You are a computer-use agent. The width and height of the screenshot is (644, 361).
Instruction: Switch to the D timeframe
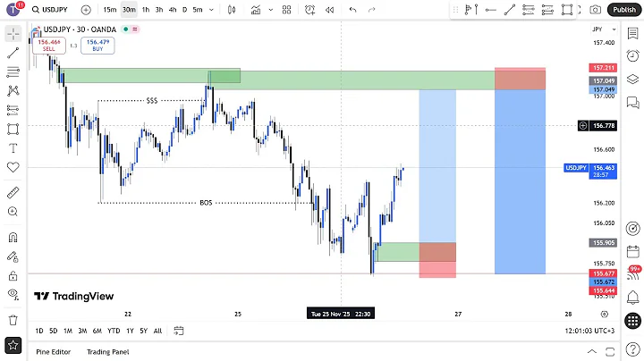[185, 10]
